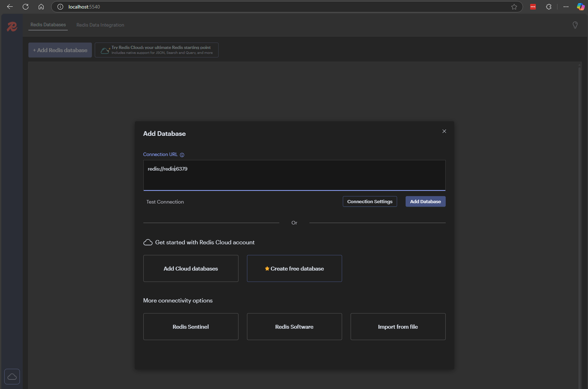Switch to the Redis Data Integration tab

[100, 25]
